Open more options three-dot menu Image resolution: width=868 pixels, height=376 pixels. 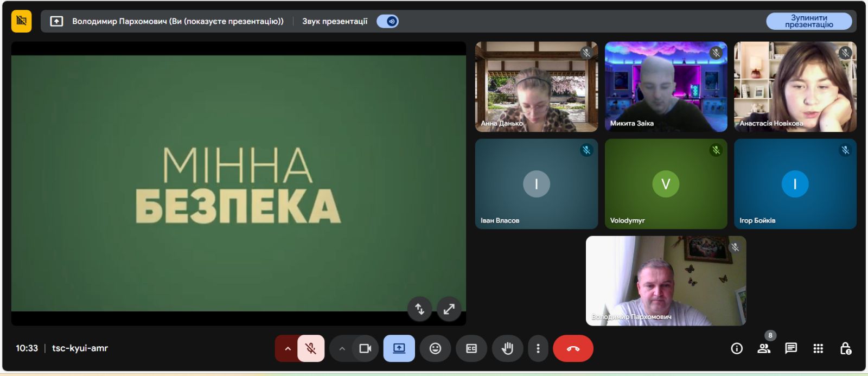(x=538, y=348)
